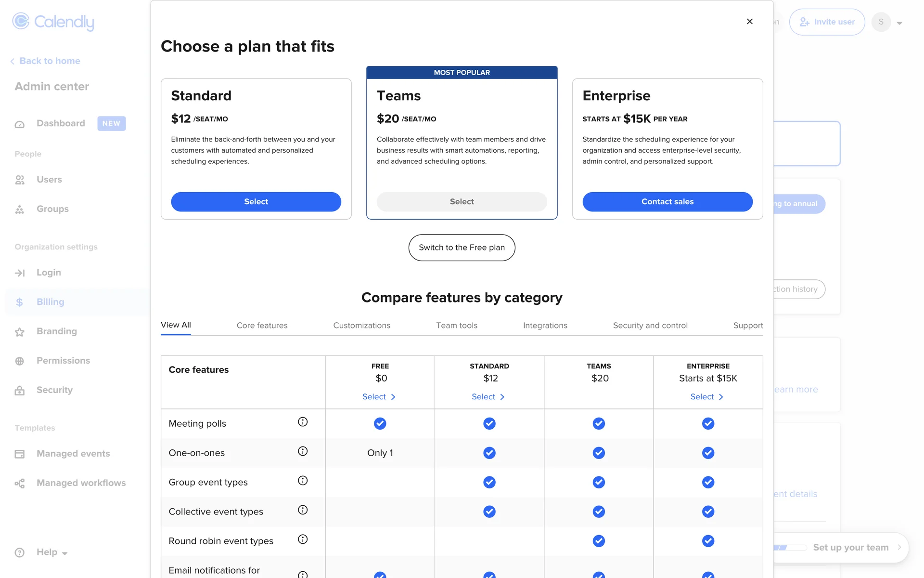Open the account avatar dropdown arrow
Viewport: 924px width, 578px height.
click(899, 23)
